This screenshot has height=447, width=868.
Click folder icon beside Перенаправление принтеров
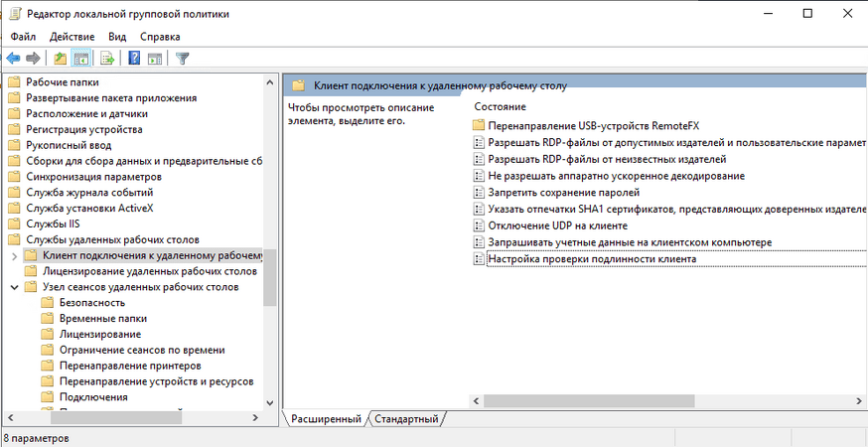point(48,366)
